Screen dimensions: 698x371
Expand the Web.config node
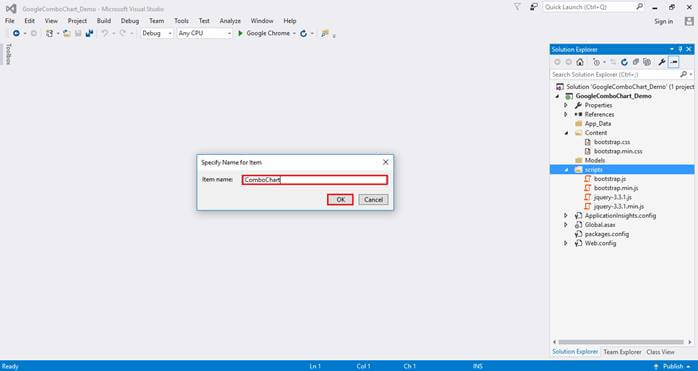point(566,243)
